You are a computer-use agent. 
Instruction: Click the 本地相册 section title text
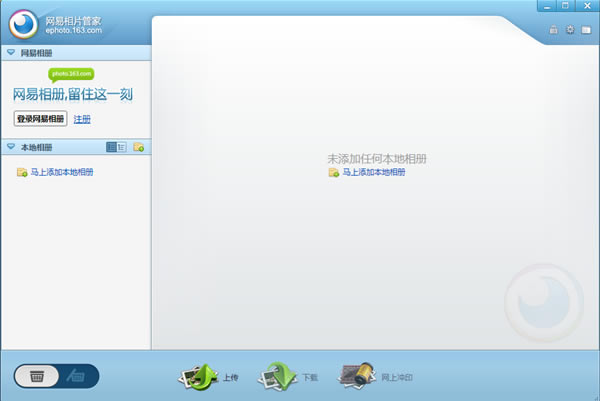(x=36, y=147)
